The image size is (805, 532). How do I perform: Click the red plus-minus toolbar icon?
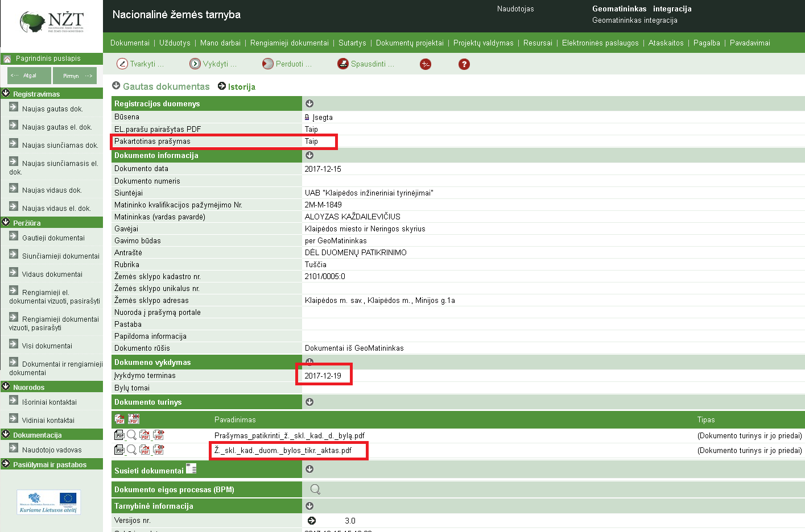pos(426,64)
